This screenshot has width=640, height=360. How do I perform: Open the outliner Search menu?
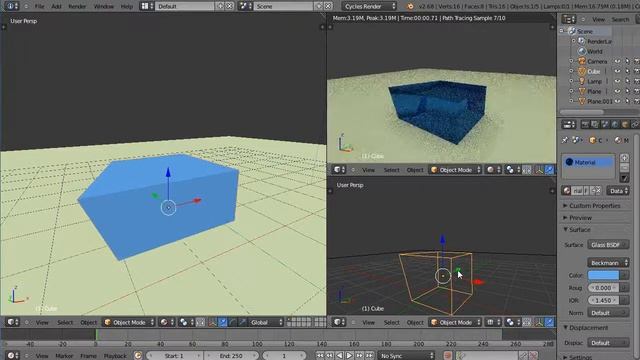click(x=620, y=19)
